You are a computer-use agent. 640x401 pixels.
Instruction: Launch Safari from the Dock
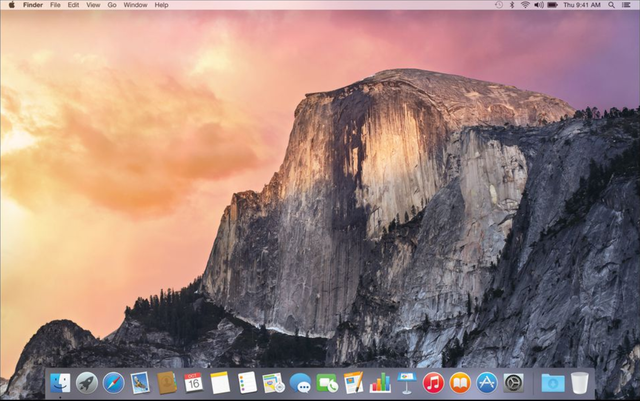[113, 383]
